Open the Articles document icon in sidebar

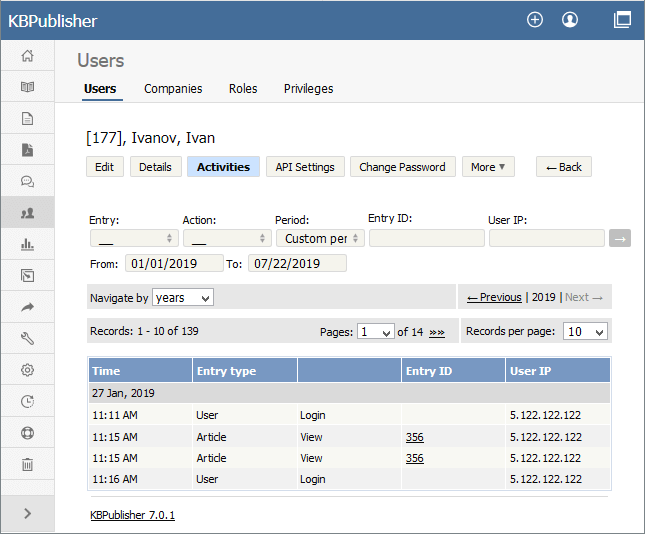coord(28,118)
